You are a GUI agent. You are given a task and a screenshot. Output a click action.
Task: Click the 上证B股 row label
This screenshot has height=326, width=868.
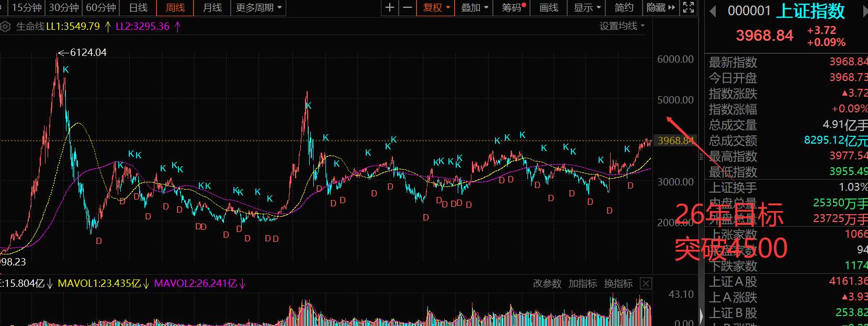732,313
